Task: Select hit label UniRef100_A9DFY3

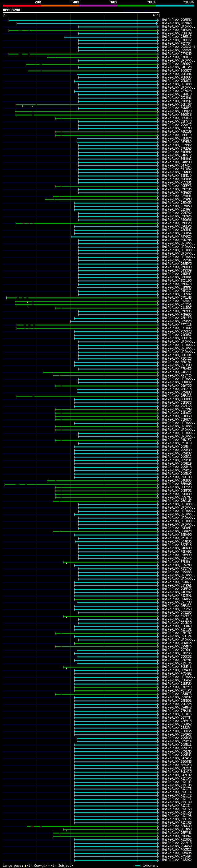Action: click(177, 186)
